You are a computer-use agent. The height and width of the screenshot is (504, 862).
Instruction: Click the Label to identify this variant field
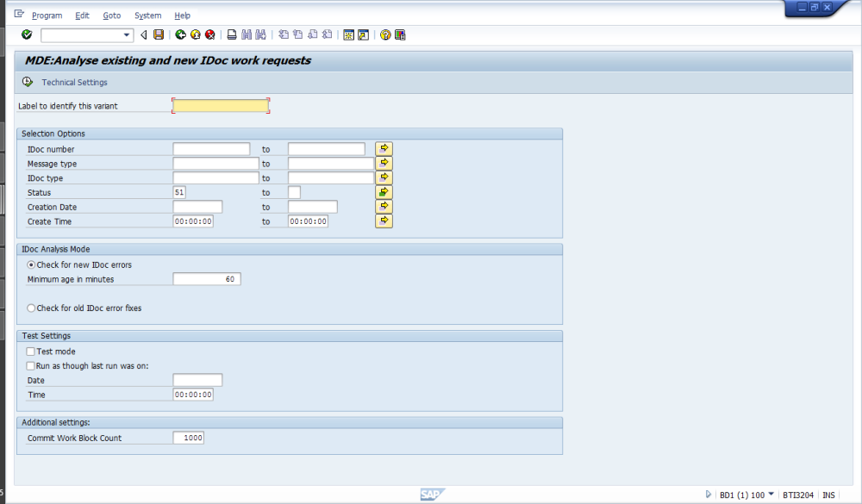(x=221, y=105)
